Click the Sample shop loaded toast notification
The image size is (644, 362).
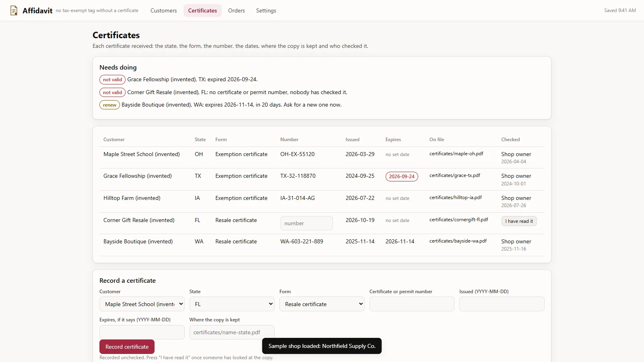pos(322,346)
